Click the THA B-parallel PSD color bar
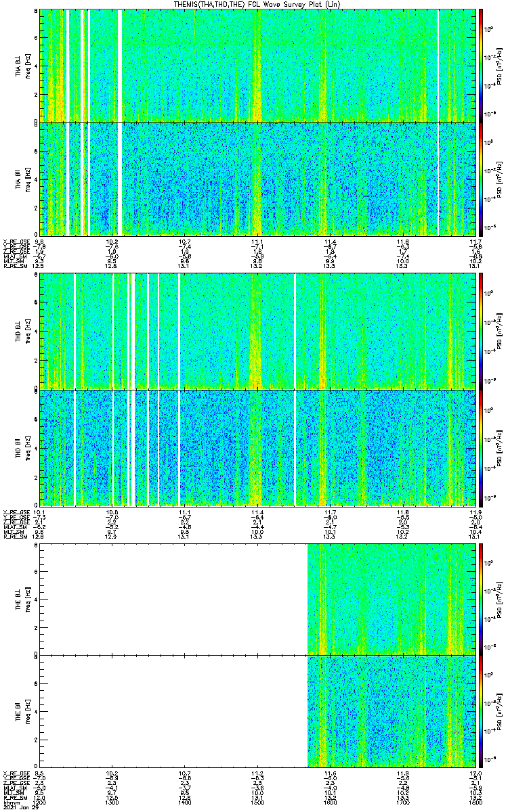The image size is (508, 812). pyautogui.click(x=481, y=179)
